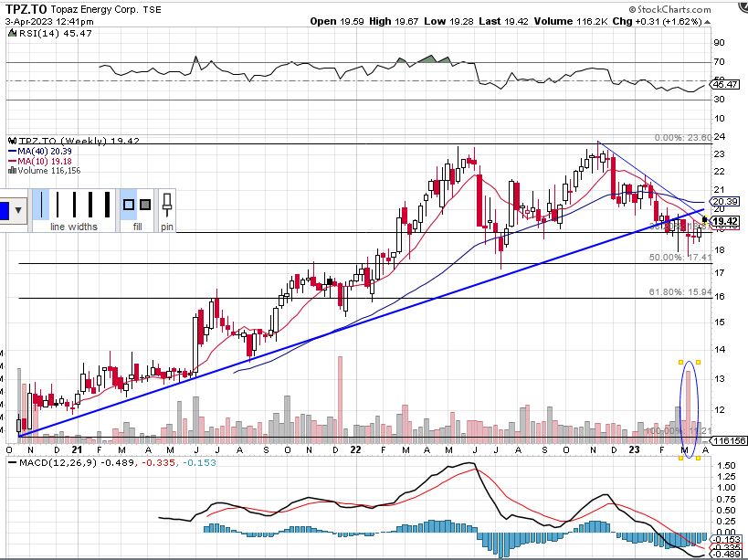The width and height of the screenshot is (748, 560).
Task: Select the fourth line width option
Action: point(90,206)
